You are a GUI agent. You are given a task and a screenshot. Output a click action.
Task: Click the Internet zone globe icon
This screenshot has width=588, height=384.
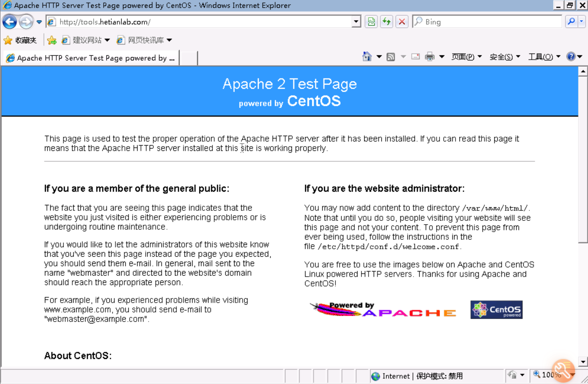[x=376, y=376]
